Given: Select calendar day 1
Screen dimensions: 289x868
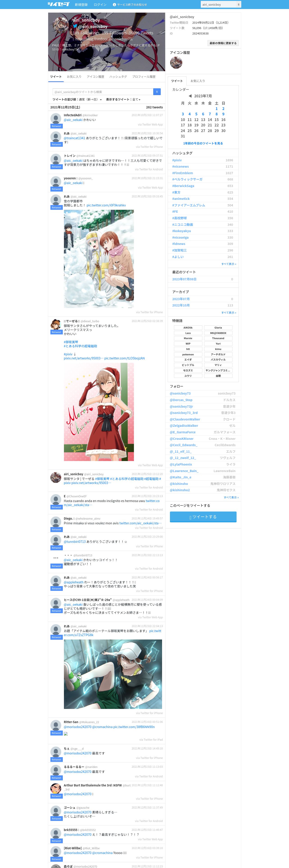Looking at the screenshot, I should click(216, 109).
